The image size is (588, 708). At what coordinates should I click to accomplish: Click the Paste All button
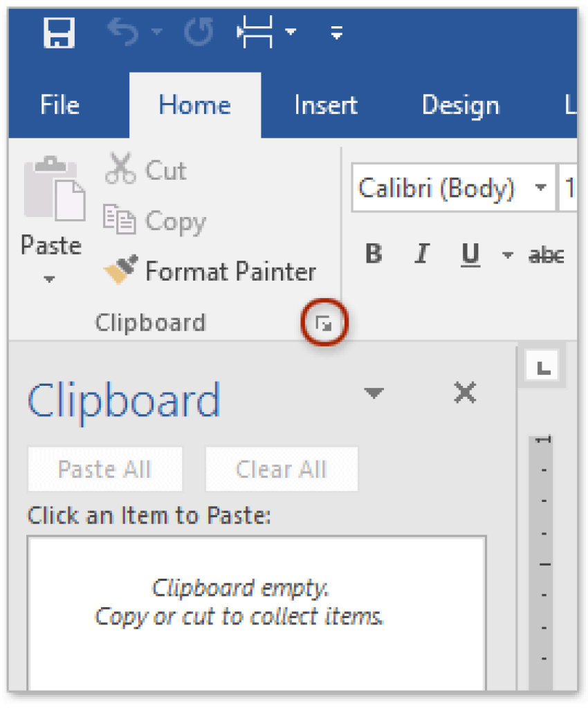click(104, 469)
